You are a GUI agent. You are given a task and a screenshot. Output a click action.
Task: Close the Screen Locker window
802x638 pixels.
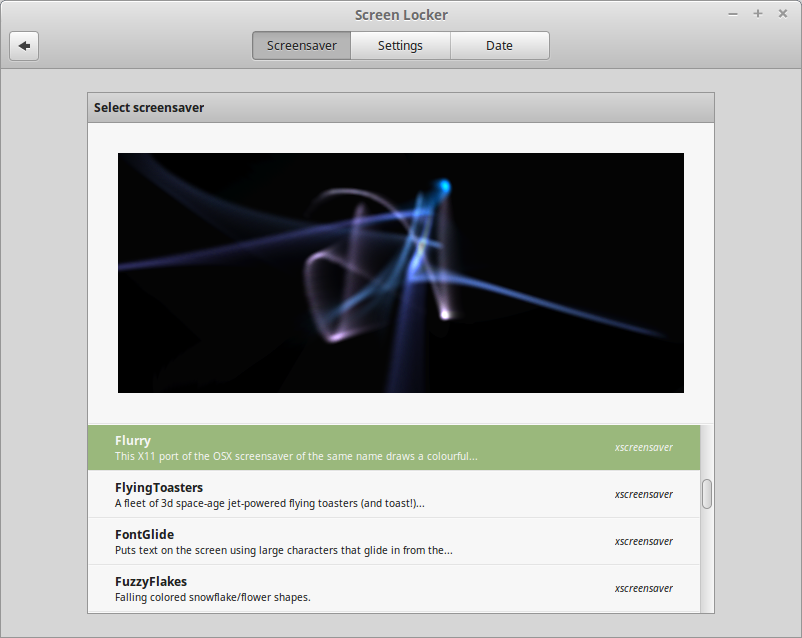click(x=782, y=14)
